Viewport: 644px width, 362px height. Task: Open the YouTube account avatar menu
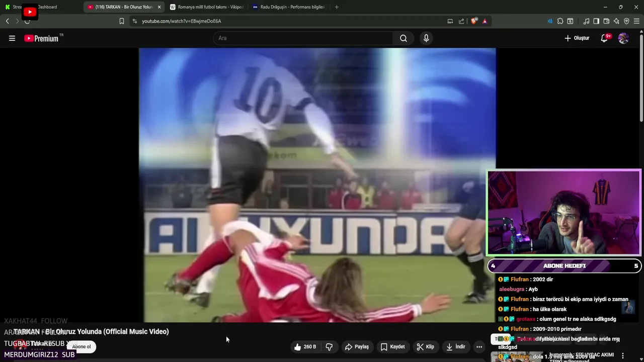(x=623, y=38)
